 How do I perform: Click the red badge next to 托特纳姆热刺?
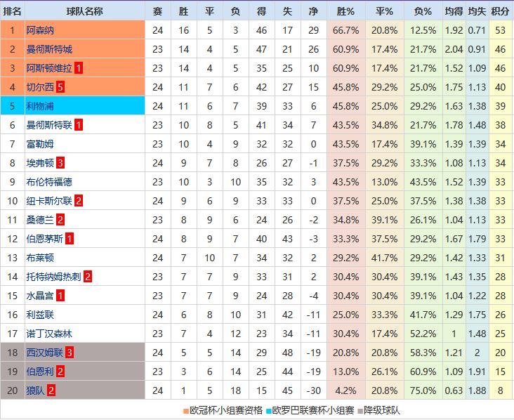tap(88, 277)
